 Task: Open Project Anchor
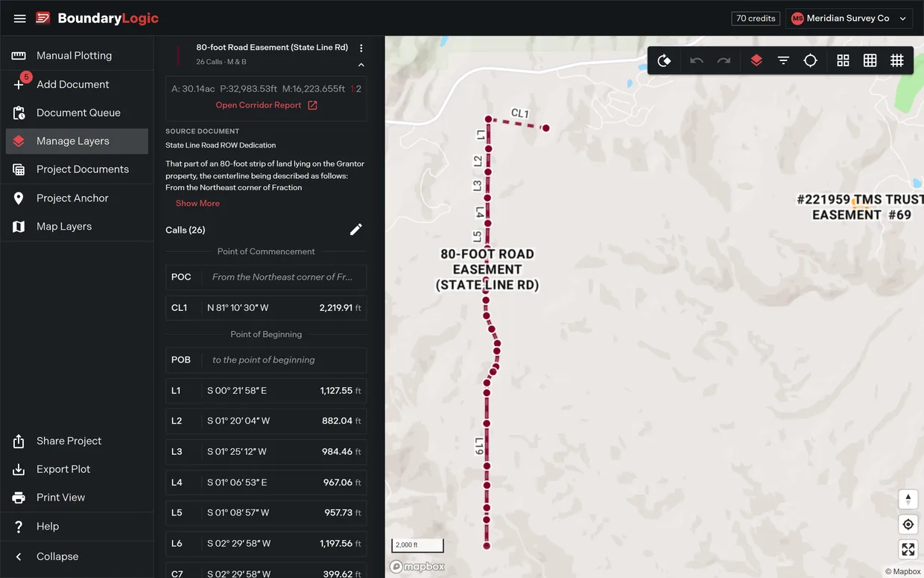point(77,198)
